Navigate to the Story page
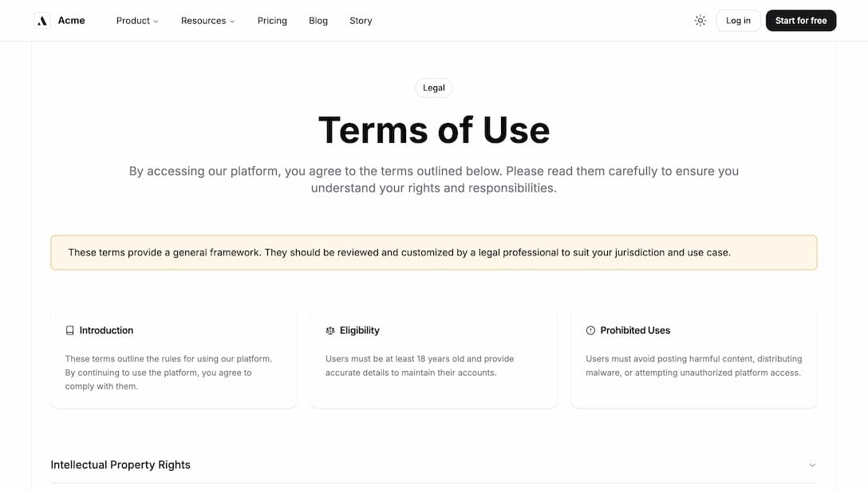This screenshot has height=490, width=868. (x=361, y=21)
